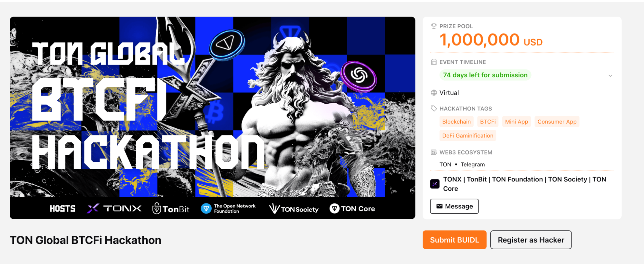Click the TON Core logo in the hosts bar
Screen dimensions: 644x265
(352, 209)
